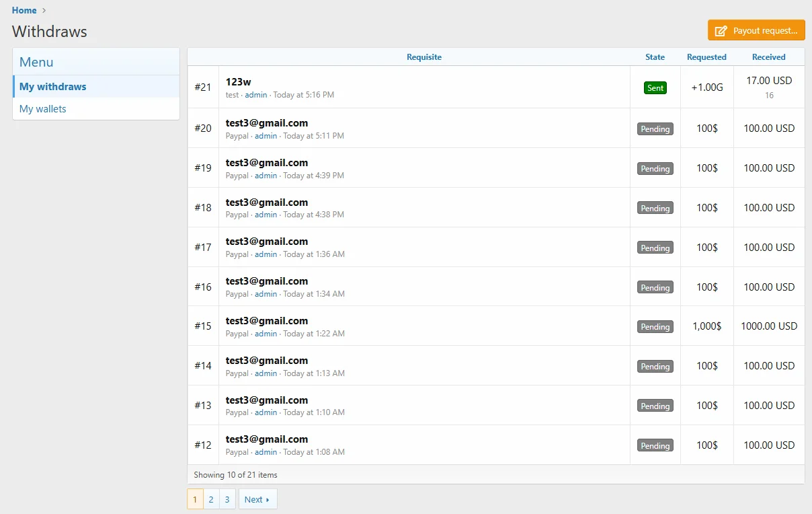This screenshot has width=812, height=514.
Task: Click the Payout request button
Action: [x=756, y=30]
